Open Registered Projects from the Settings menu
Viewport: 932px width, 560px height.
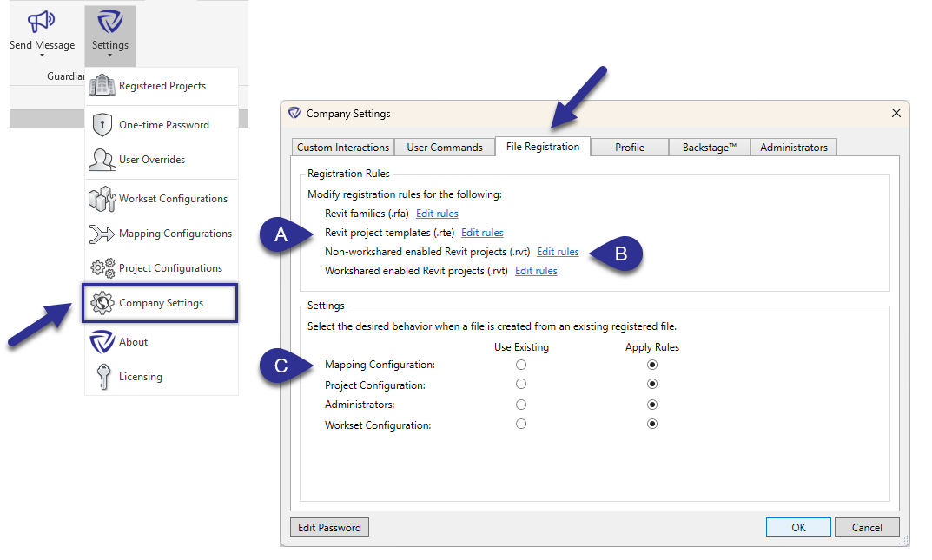point(102,86)
